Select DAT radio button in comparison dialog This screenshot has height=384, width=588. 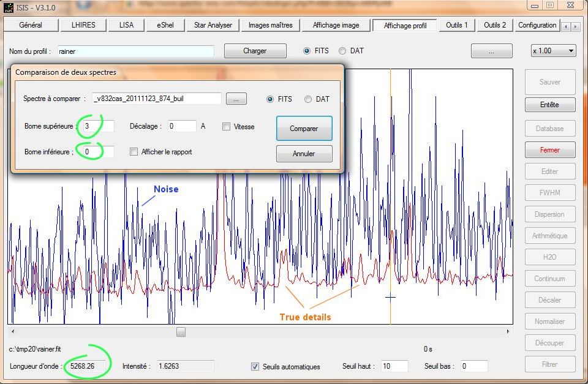(308, 99)
